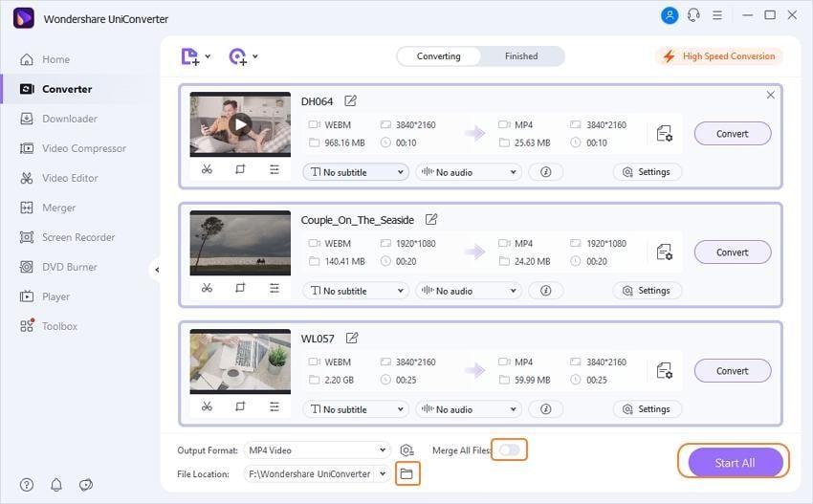Open the user account icon
Viewport: 813px width, 504px height.
tap(670, 15)
